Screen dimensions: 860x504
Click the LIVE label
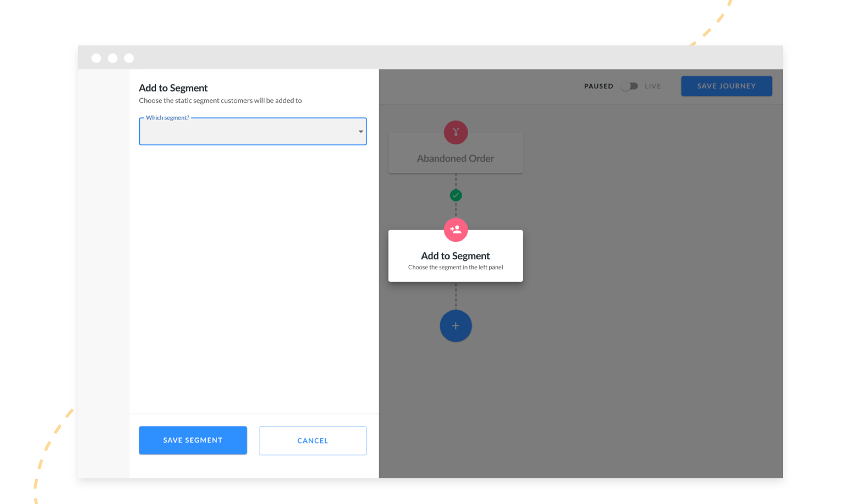(x=653, y=86)
